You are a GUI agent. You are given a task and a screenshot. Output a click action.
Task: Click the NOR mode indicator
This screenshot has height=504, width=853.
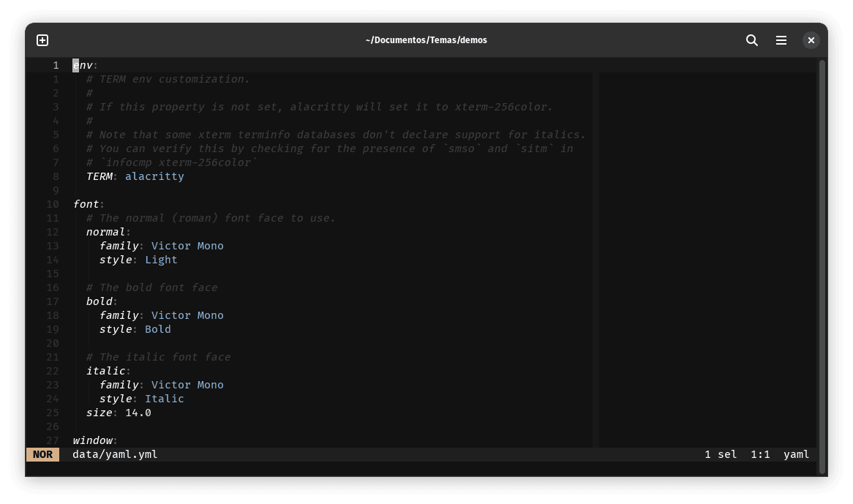pos(42,454)
